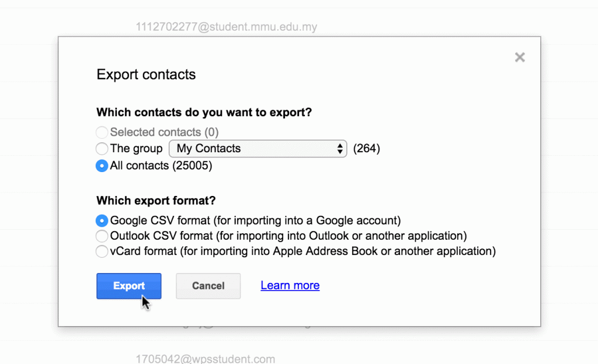Close the Export contacts dialog
This screenshot has width=598, height=364.
[x=520, y=57]
